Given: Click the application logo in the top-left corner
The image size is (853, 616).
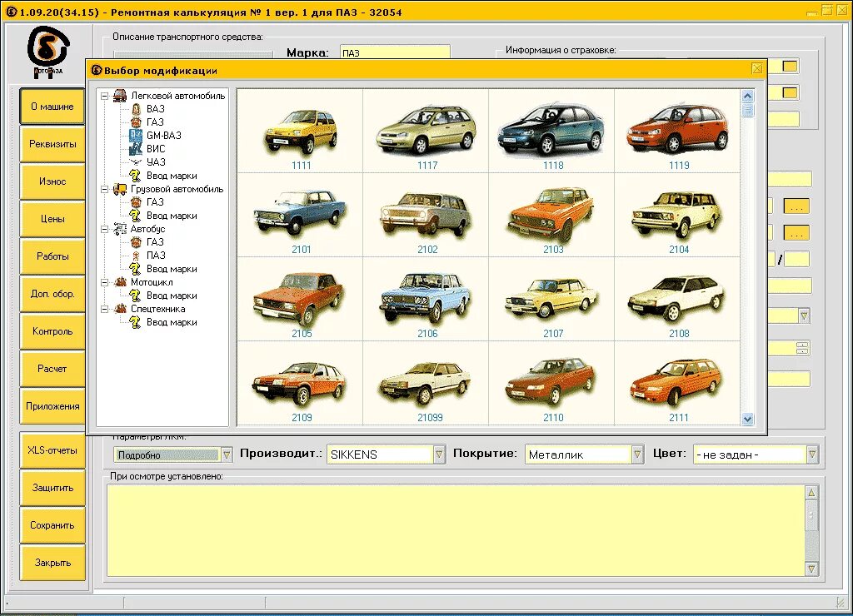Looking at the screenshot, I should 48,52.
